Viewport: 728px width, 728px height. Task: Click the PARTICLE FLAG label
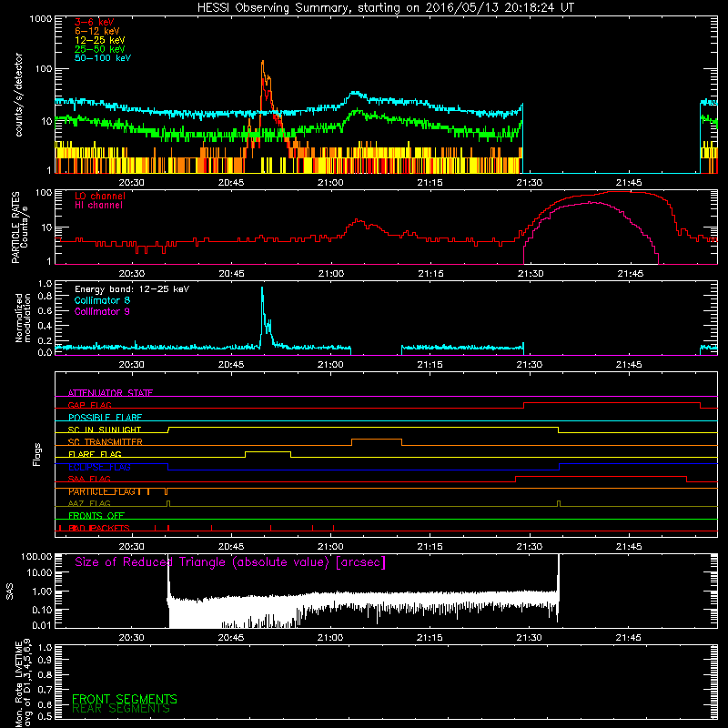(102, 491)
